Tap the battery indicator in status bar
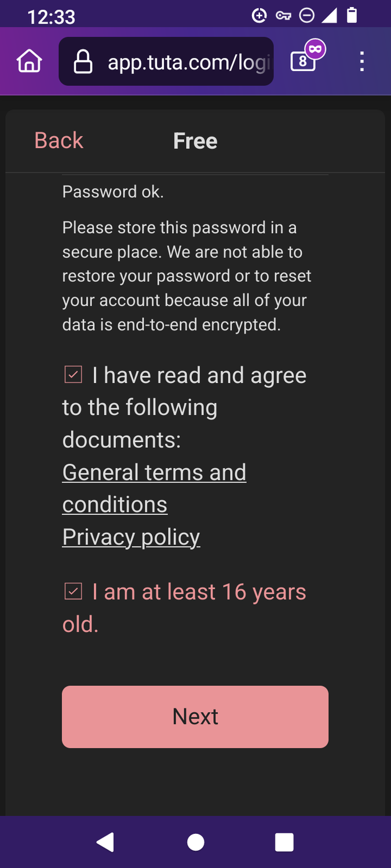391x868 pixels. coord(352,16)
